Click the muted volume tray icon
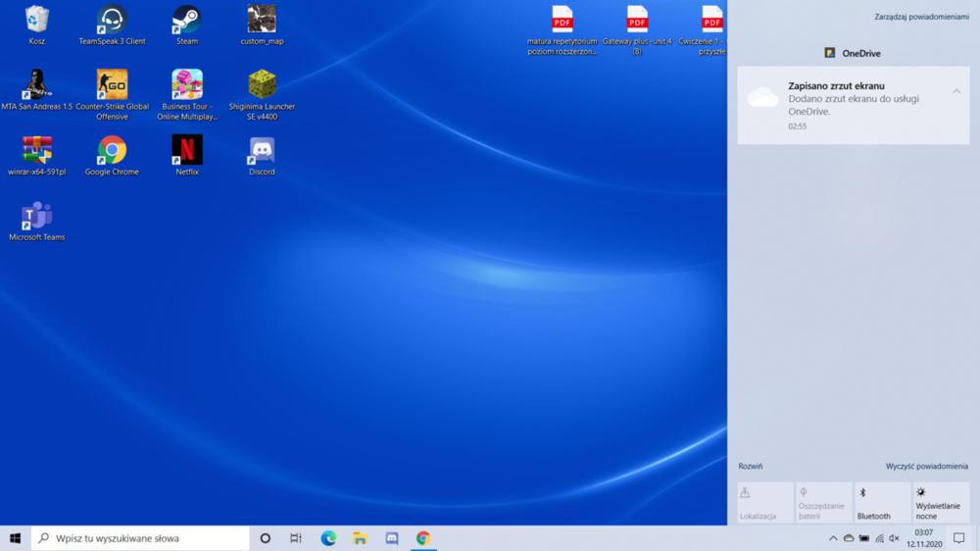The width and height of the screenshot is (980, 551). pos(895,538)
